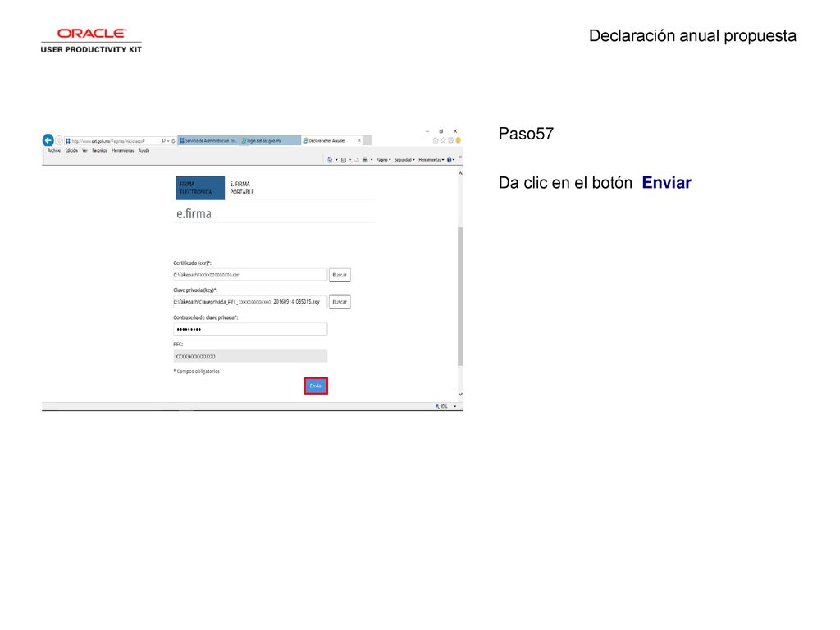840x630 pixels.
Task: Click the home page icon in command bar
Action: 330,160
